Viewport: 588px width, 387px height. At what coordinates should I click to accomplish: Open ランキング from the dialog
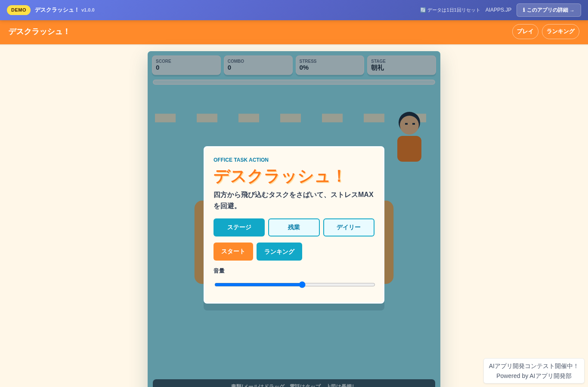pyautogui.click(x=279, y=252)
